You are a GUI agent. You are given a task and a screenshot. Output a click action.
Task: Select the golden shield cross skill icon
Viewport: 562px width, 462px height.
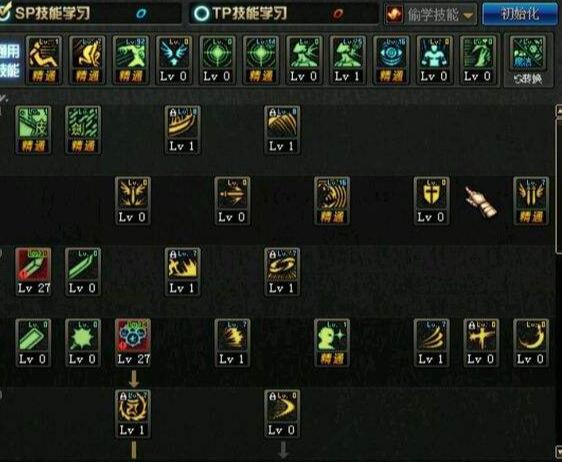pos(432,201)
